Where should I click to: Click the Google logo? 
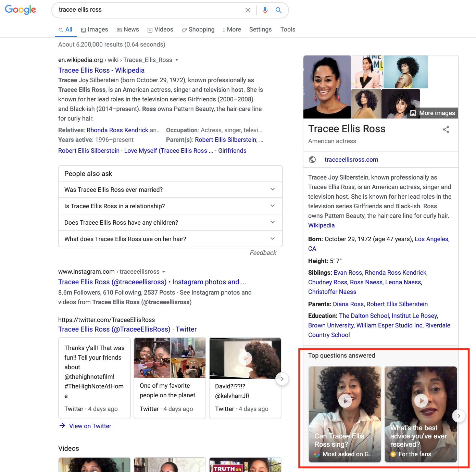[x=20, y=10]
